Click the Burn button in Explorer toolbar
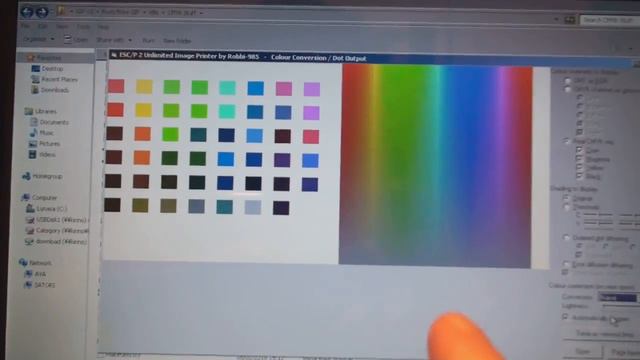The height and width of the screenshot is (360, 640). pos(148,40)
